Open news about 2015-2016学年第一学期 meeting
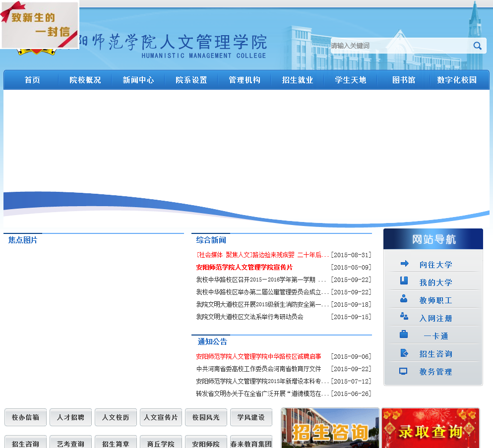493x448 pixels. coord(261,280)
